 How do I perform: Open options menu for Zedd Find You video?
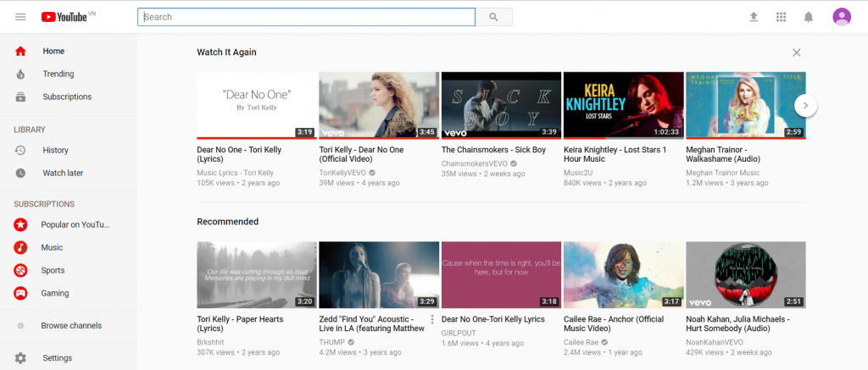(x=432, y=319)
